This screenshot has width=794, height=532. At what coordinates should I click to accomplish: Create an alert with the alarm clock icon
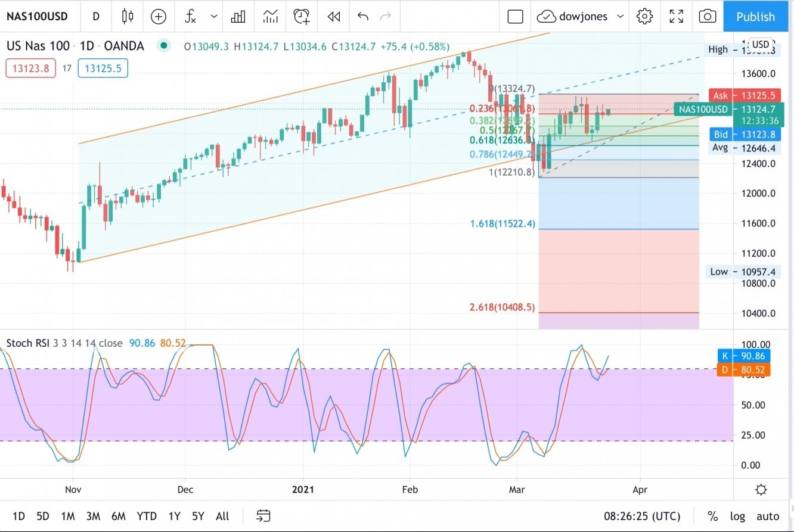point(302,16)
